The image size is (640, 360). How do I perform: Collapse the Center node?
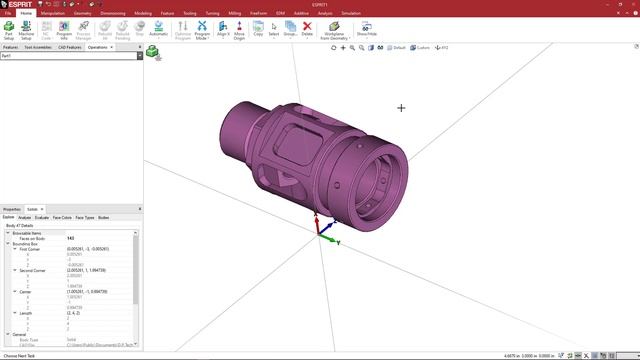point(15,292)
